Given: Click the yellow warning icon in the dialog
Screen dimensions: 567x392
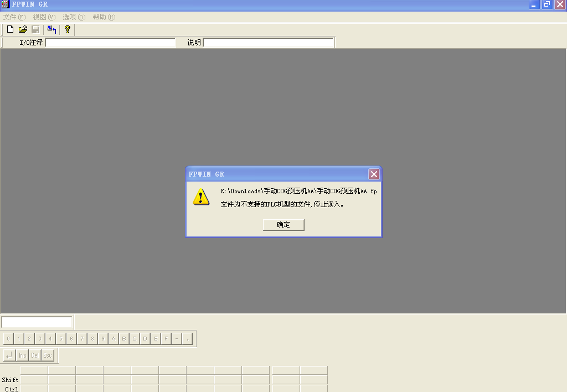Looking at the screenshot, I should (x=201, y=197).
